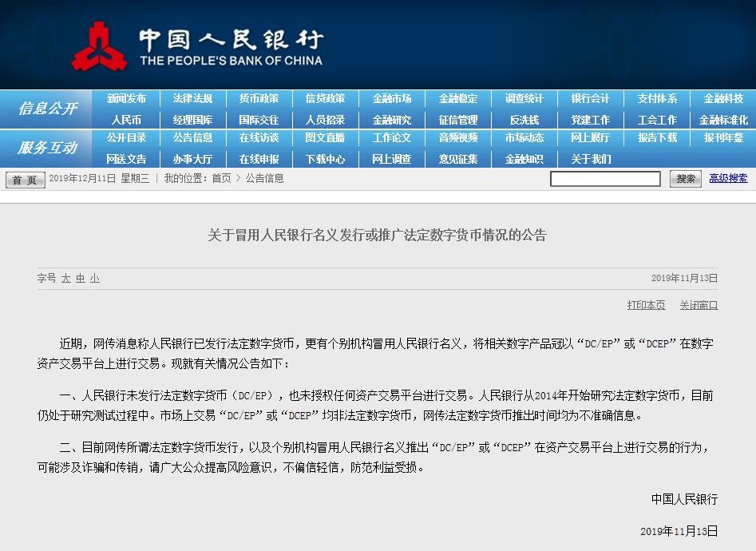Click 关闭窗口 to close the window
Viewport: 756px width, 551px height.
click(699, 305)
